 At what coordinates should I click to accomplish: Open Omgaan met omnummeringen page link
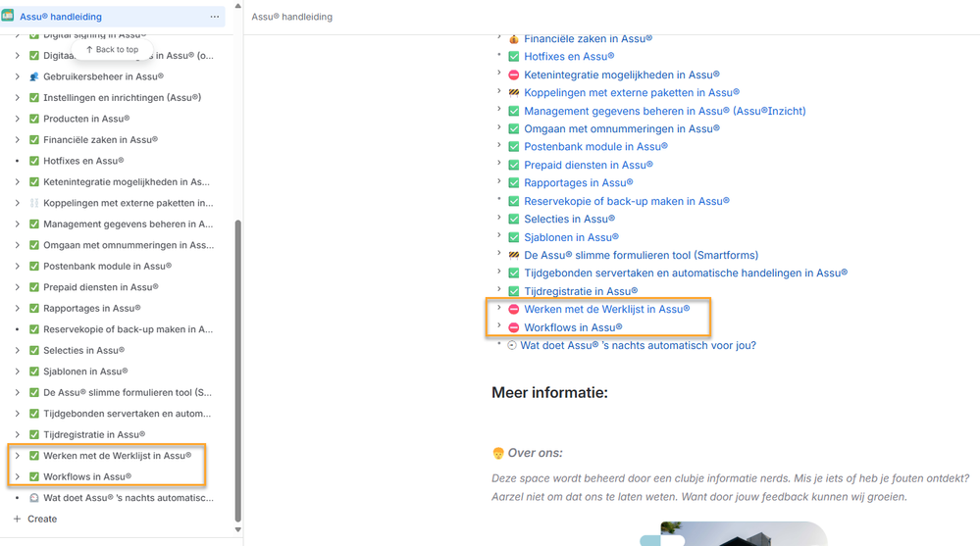tap(622, 128)
